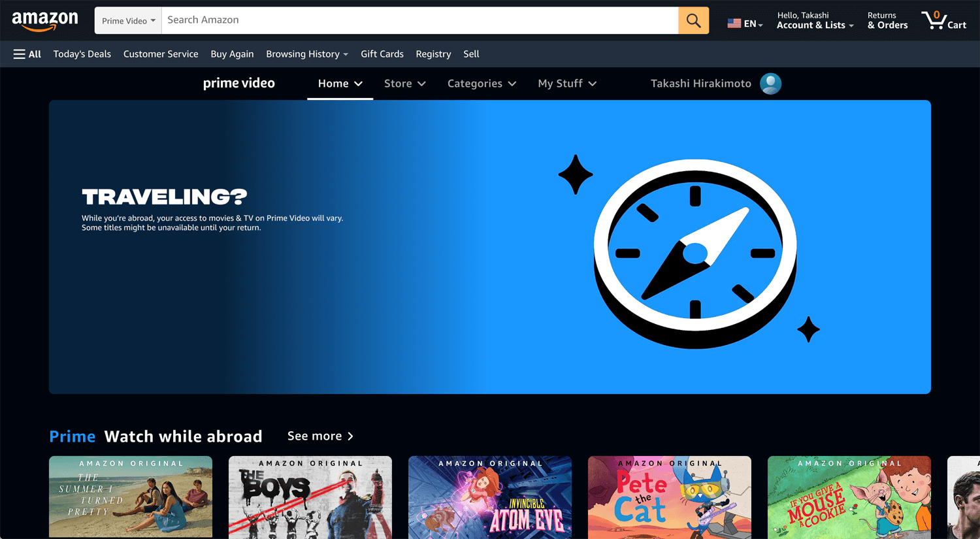Click the Amazon logo
The height and width of the screenshot is (539, 980).
[44, 21]
